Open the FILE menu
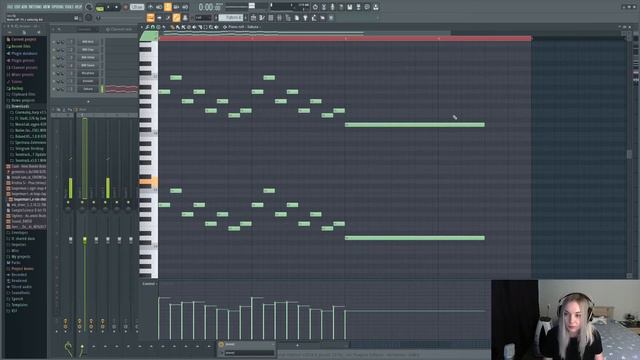Screen dimensions: 640x360 click(10, 7)
